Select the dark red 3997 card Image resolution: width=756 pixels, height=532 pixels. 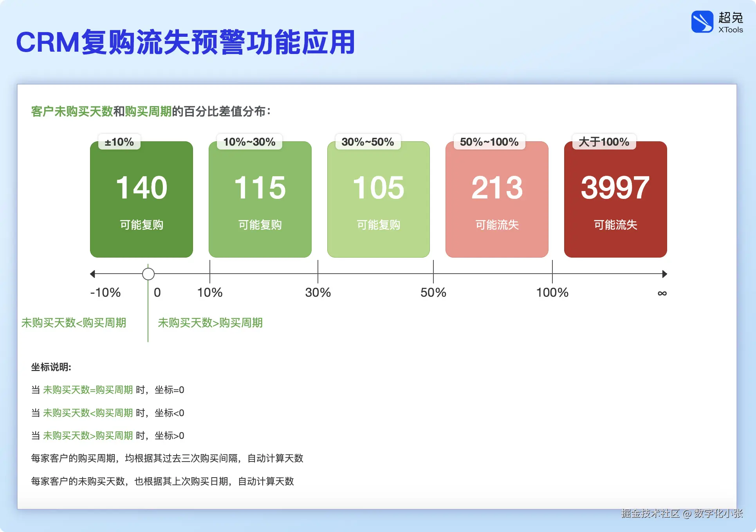click(x=615, y=200)
